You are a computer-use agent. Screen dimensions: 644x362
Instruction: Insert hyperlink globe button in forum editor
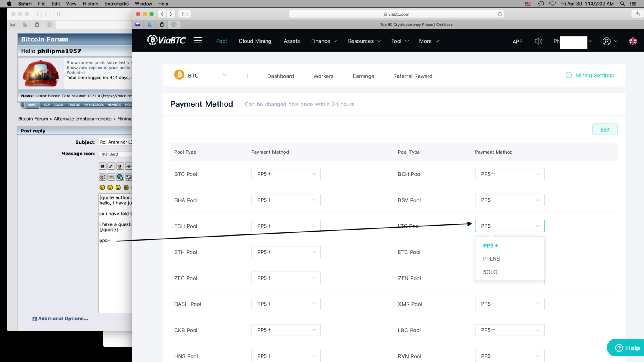coord(120,177)
